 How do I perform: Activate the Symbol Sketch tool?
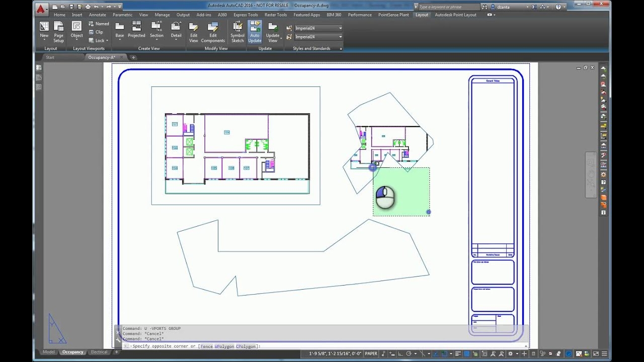point(237,30)
